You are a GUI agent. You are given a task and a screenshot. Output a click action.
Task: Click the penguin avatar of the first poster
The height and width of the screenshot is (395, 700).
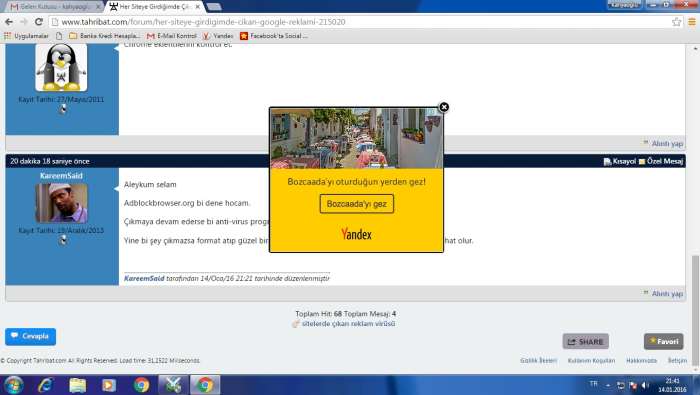[x=61, y=67]
